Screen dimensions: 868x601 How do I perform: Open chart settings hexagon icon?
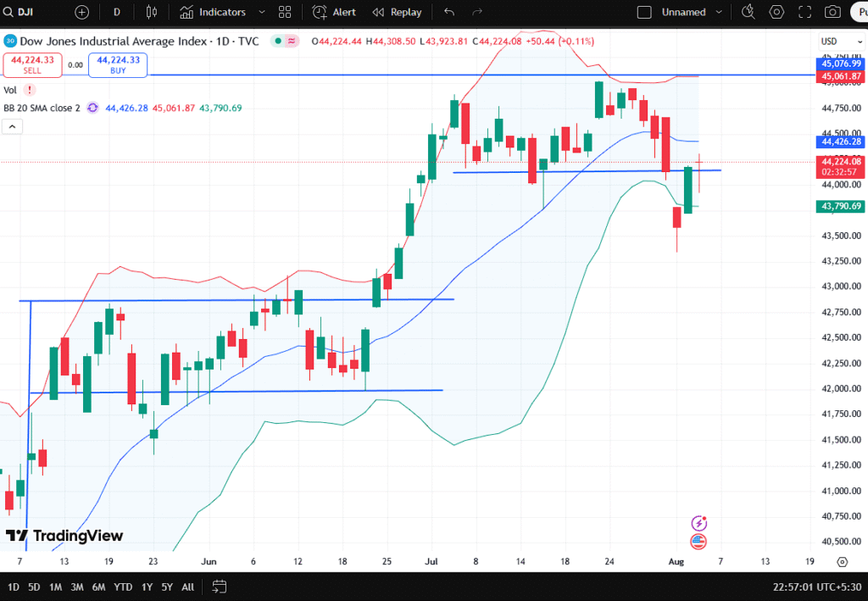pyautogui.click(x=776, y=12)
